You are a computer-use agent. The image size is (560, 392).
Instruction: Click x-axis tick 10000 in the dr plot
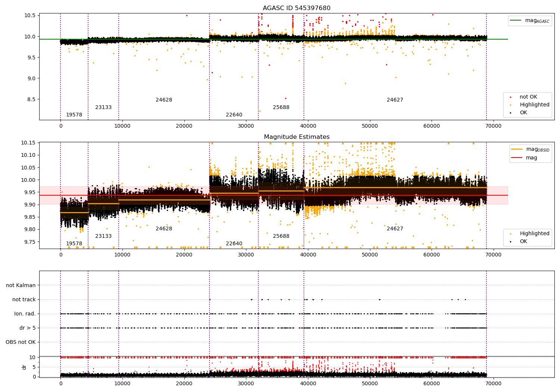(x=122, y=383)
